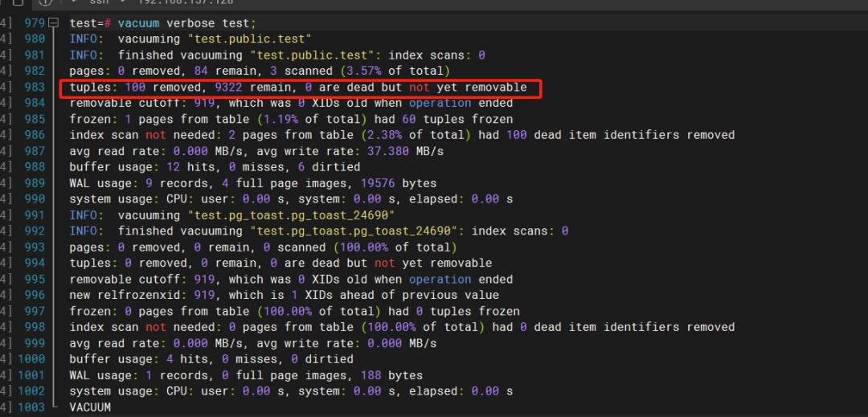Click 'avg write rate: 37.380 MB/s' text
This screenshot has height=417, width=868.
click(x=346, y=151)
